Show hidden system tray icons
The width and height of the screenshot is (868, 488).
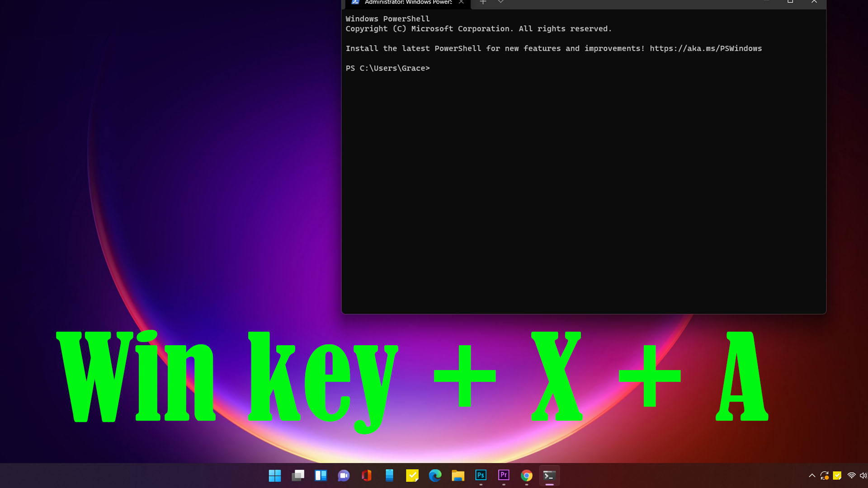812,475
